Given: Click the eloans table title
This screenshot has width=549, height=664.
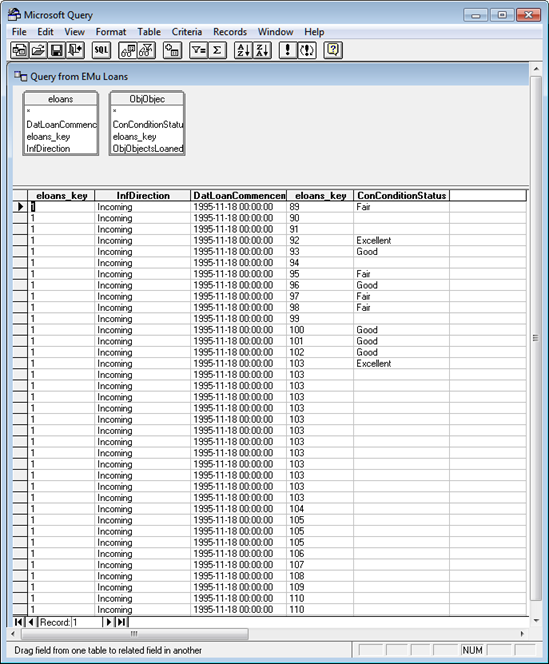Looking at the screenshot, I should pos(61,99).
